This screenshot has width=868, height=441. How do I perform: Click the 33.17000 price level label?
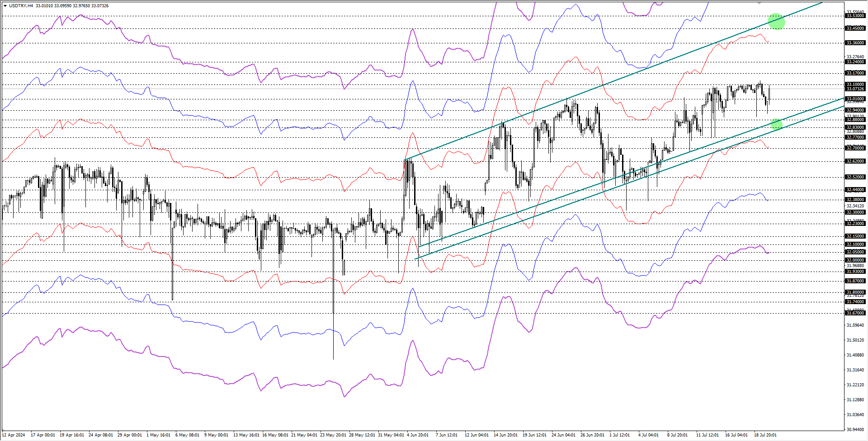coord(855,73)
